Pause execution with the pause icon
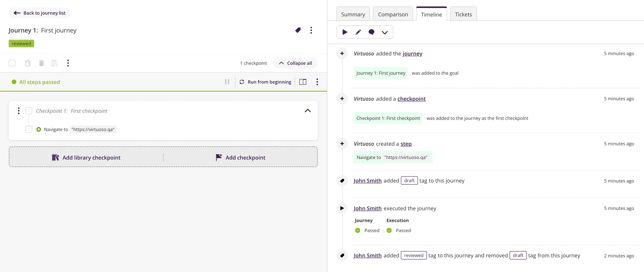 click(x=227, y=82)
